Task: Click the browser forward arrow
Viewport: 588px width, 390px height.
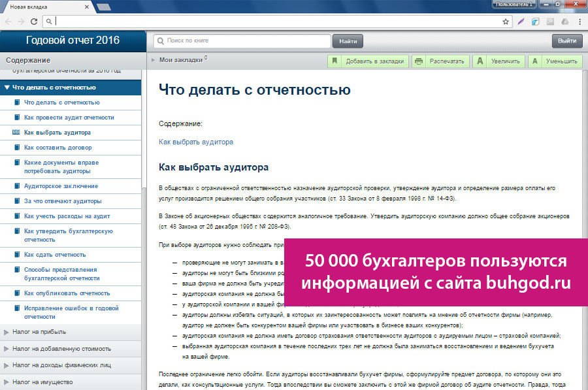Action: [x=21, y=22]
